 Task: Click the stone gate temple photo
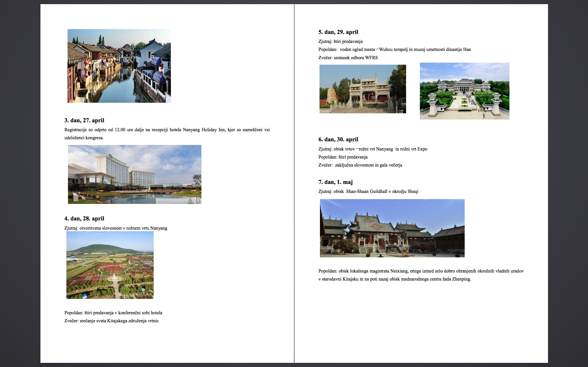[x=362, y=89]
